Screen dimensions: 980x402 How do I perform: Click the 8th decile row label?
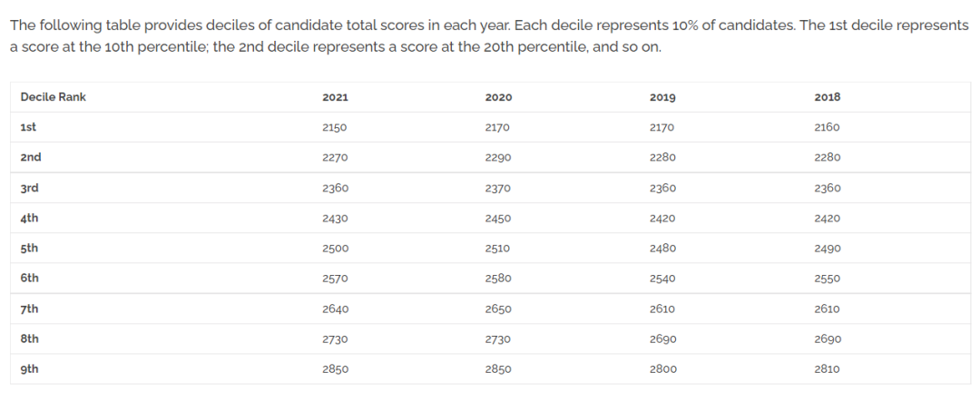(29, 338)
